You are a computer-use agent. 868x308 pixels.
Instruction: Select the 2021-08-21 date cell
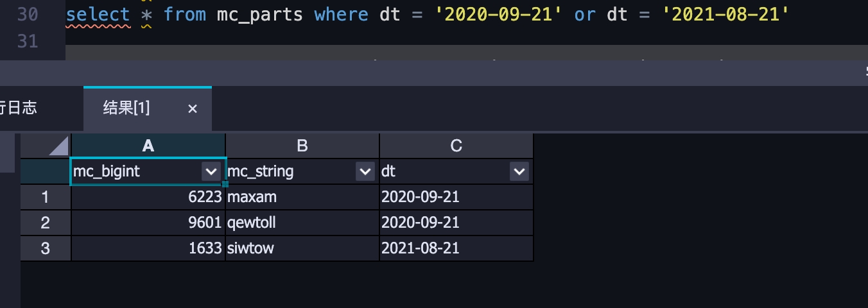click(456, 248)
